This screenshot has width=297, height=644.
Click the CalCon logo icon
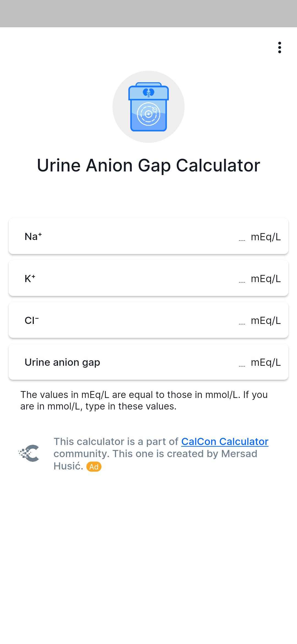29,453
